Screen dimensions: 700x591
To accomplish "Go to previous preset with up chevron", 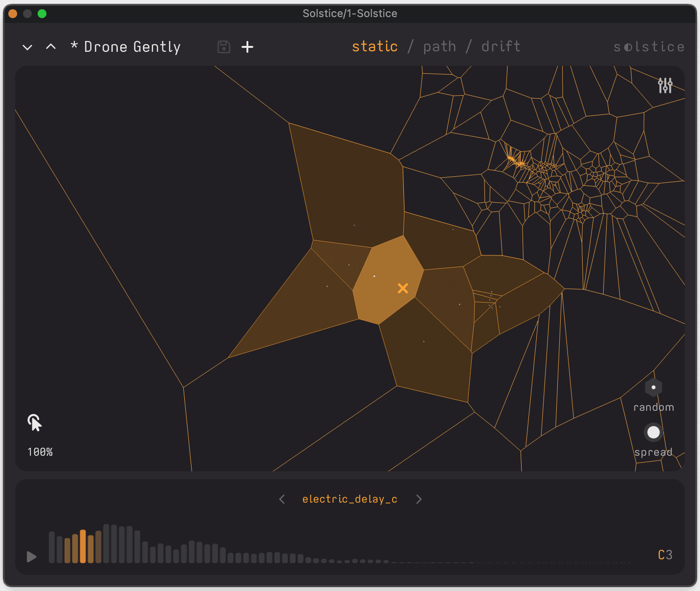I will (x=51, y=47).
